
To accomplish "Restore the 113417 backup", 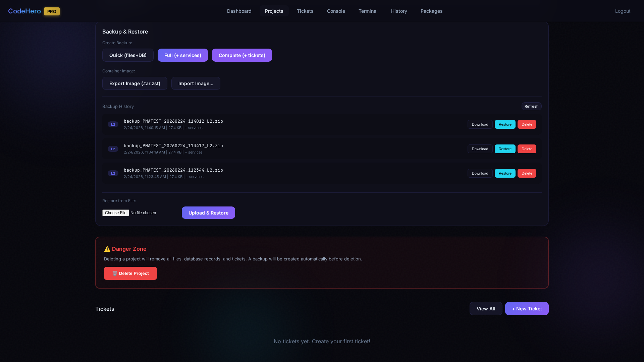I will (505, 149).
